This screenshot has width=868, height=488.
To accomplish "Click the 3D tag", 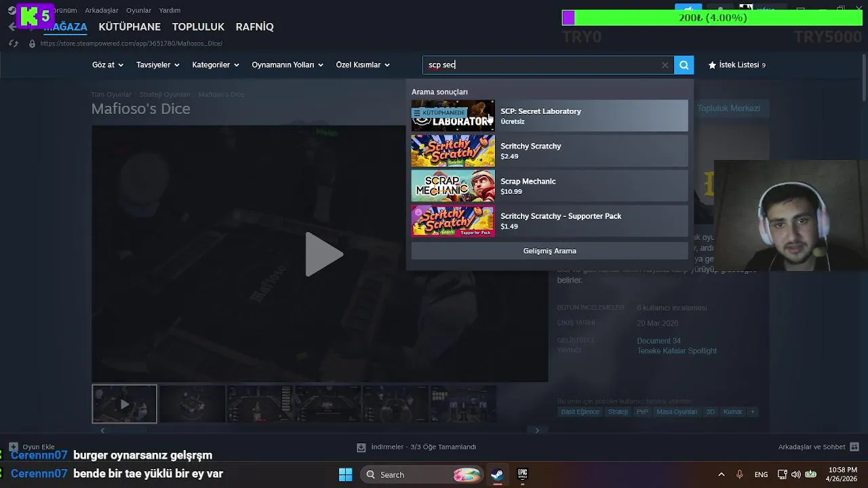I will click(711, 412).
